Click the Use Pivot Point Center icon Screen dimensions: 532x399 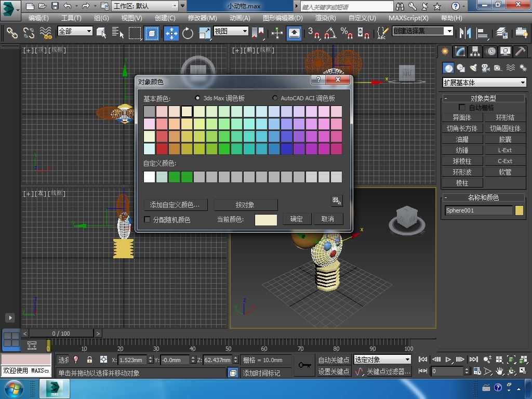point(258,33)
